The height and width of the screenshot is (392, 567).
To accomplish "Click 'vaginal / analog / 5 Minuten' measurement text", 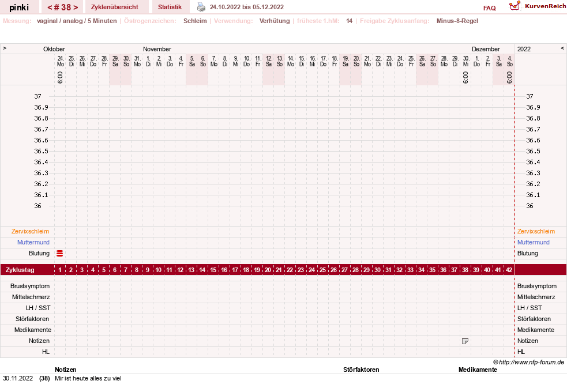I will pos(77,21).
